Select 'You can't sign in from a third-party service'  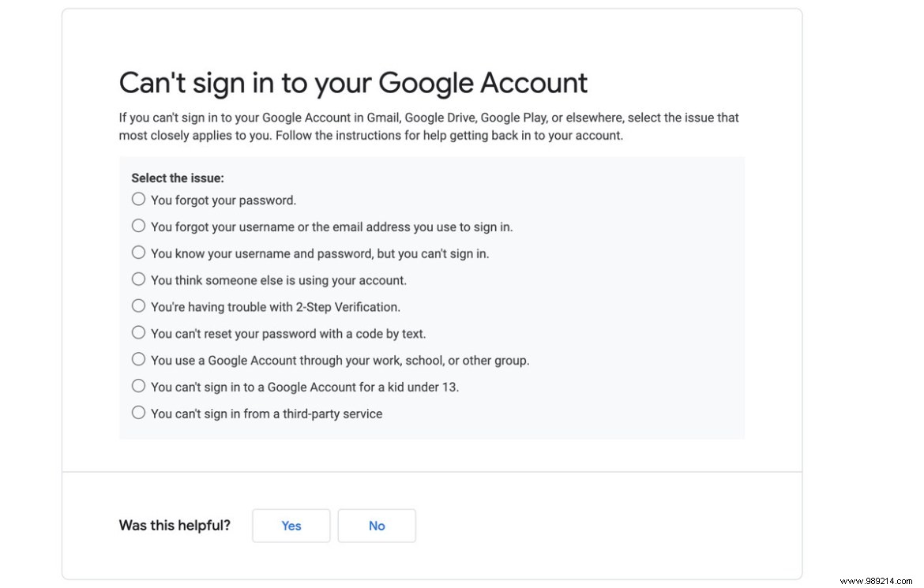pyautogui.click(x=266, y=413)
